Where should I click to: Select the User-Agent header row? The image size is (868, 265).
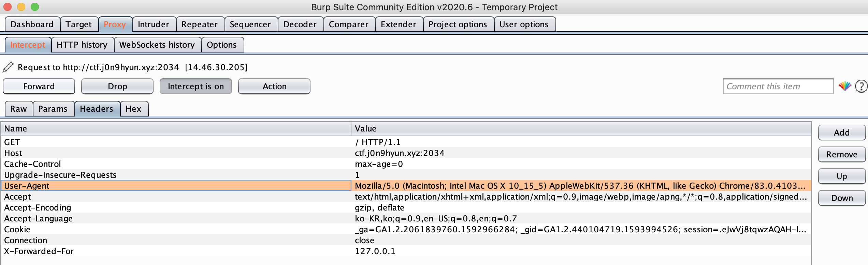pos(406,186)
